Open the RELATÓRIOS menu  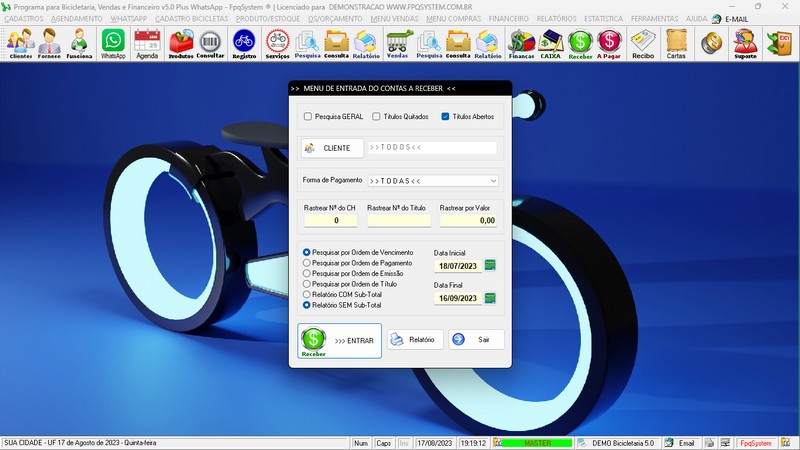(555, 19)
